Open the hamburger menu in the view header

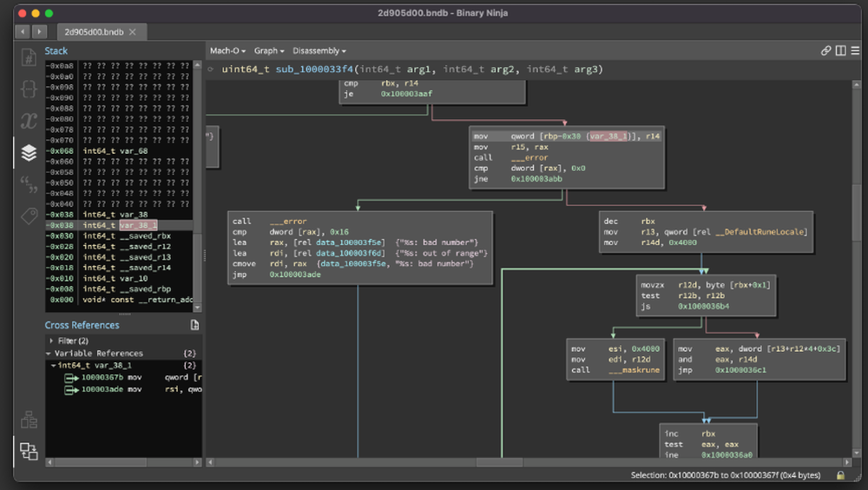855,50
